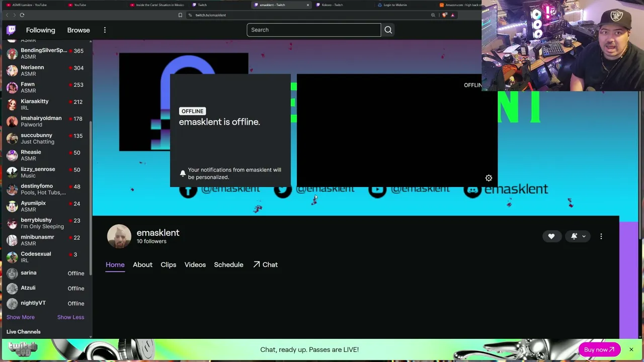This screenshot has height=362, width=644.
Task: Click the browser address bar URL
Action: coord(211,15)
